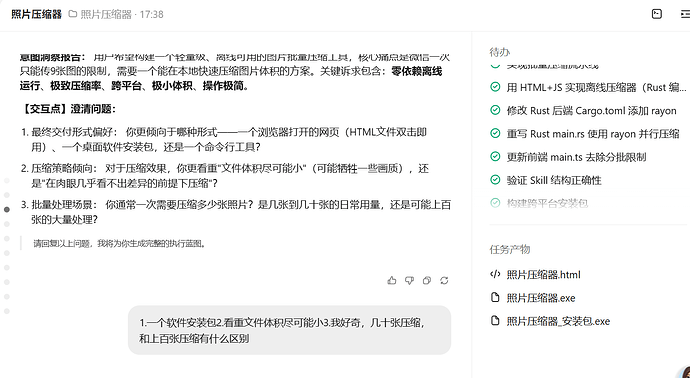Click the text 请回复以上问题，我将为你生成完整的执行蓝图
The height and width of the screenshot is (378, 690).
tap(120, 243)
